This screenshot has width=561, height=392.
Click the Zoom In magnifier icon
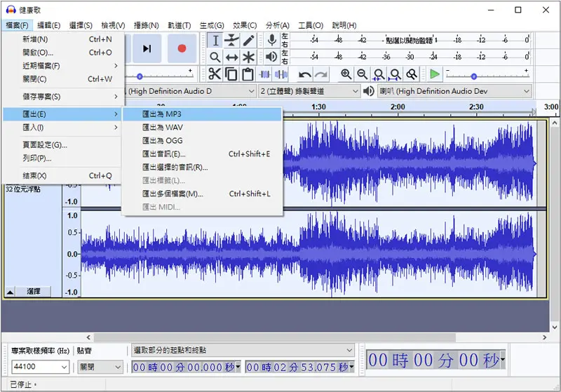(346, 74)
